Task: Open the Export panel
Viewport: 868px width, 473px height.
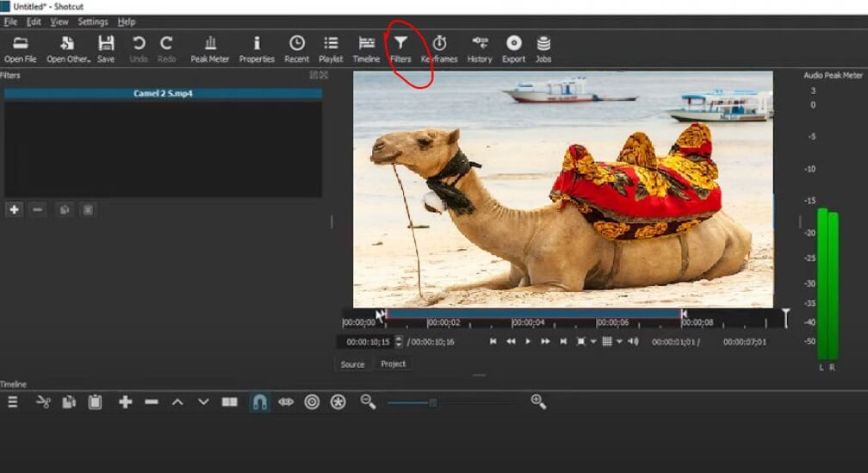Action: tap(514, 49)
